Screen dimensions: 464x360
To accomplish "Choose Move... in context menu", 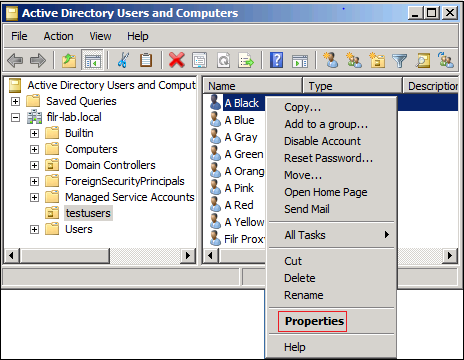I will (331, 175).
